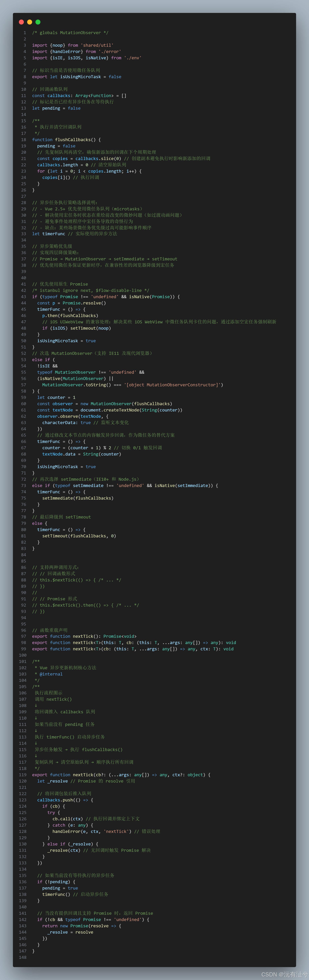Click 'const p = Promise.resolve()' line

click(71, 303)
